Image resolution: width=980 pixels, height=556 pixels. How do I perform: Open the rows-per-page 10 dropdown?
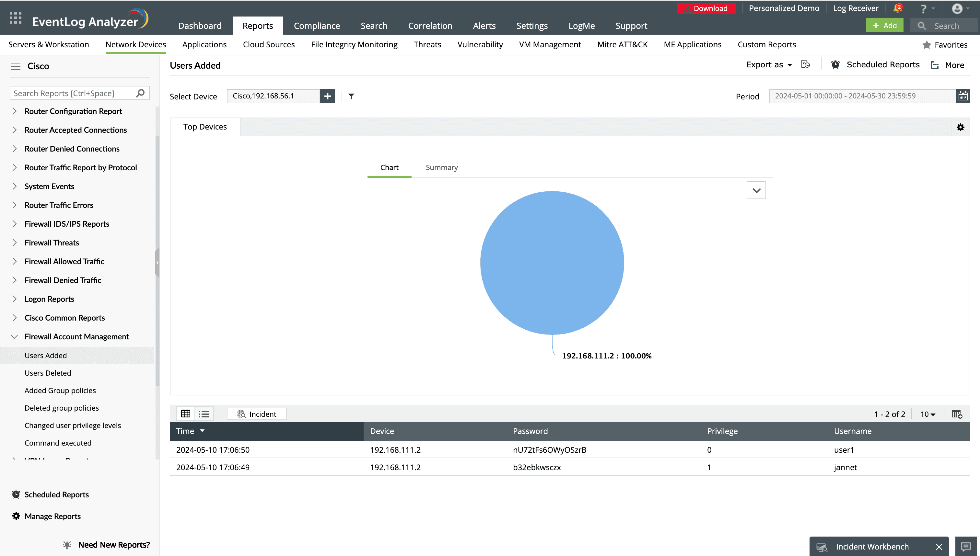point(927,414)
